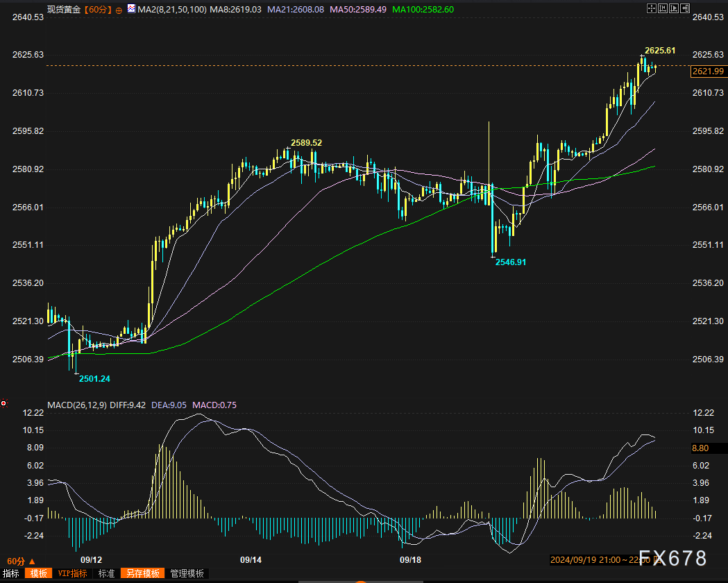The image size is (728, 583).
Task: Click the axis play-forward chart icon
Action: pos(672,9)
